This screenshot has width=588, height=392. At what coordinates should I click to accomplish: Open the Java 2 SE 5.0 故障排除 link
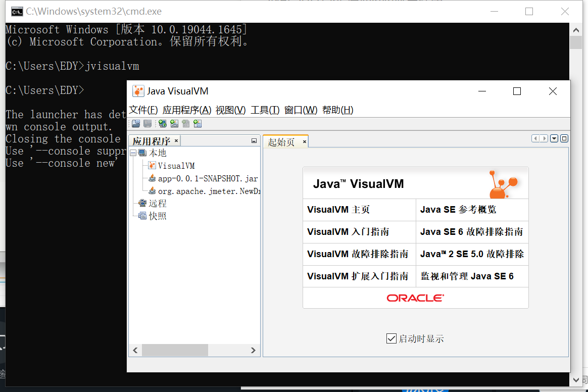coord(472,254)
